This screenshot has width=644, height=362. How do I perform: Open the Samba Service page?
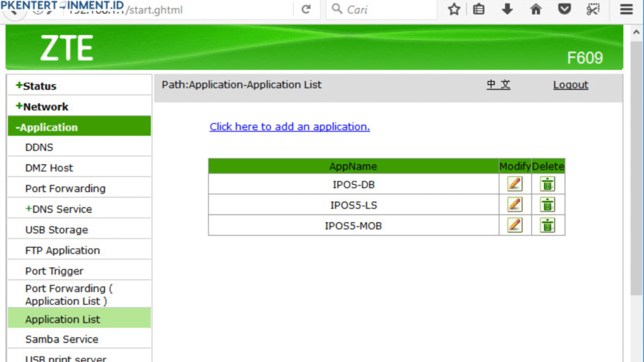(x=61, y=339)
